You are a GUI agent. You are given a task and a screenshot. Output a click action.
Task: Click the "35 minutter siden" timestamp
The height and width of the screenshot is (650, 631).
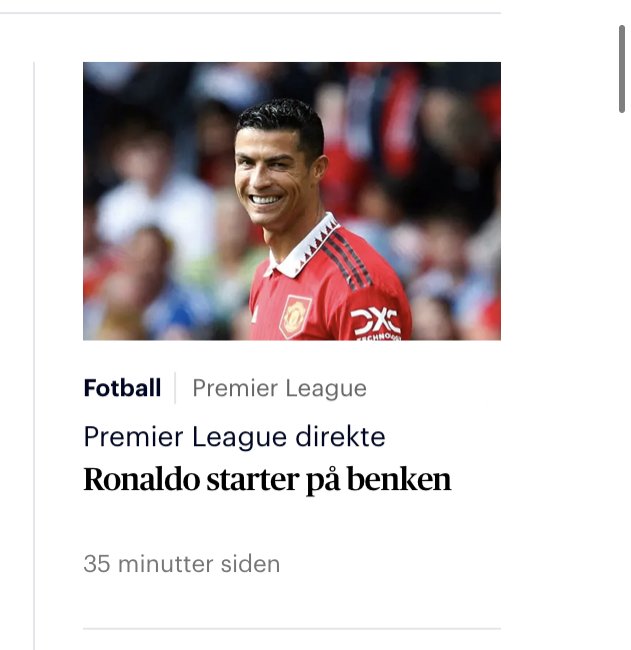182,564
